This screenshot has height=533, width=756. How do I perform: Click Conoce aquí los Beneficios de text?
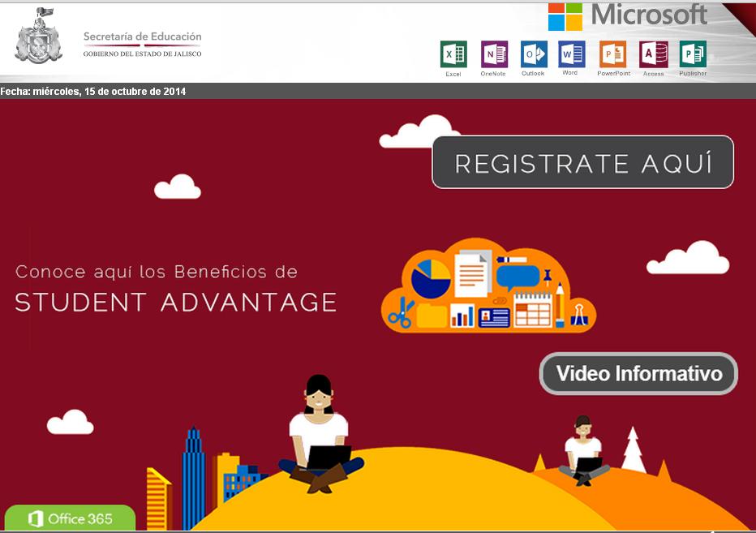point(157,272)
